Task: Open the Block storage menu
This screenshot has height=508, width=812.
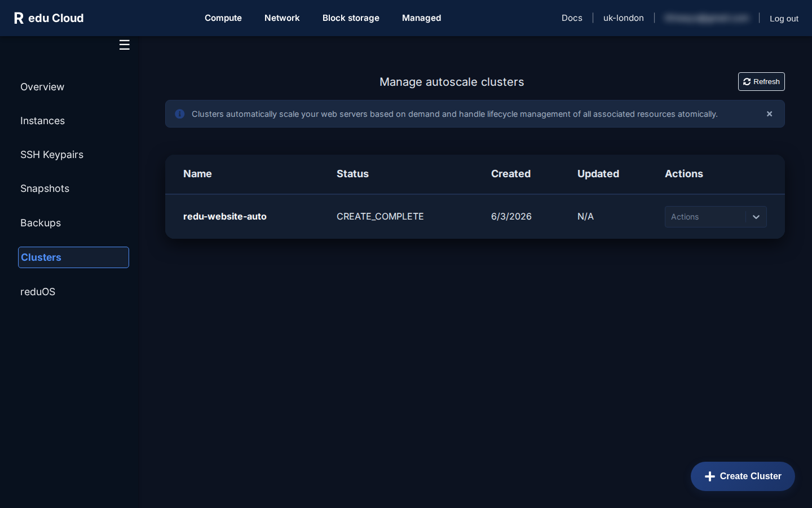Action: [x=351, y=18]
